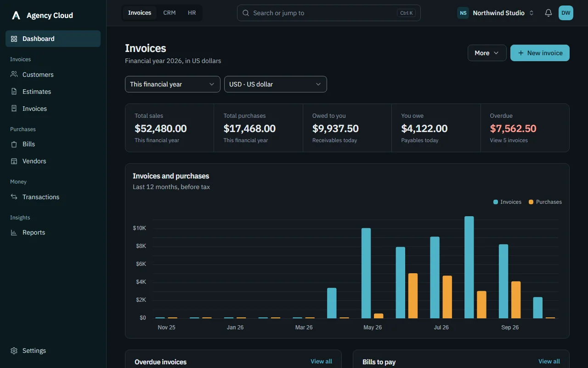Image resolution: width=588 pixels, height=368 pixels.
Task: Open the DW user avatar menu
Action: pyautogui.click(x=566, y=13)
